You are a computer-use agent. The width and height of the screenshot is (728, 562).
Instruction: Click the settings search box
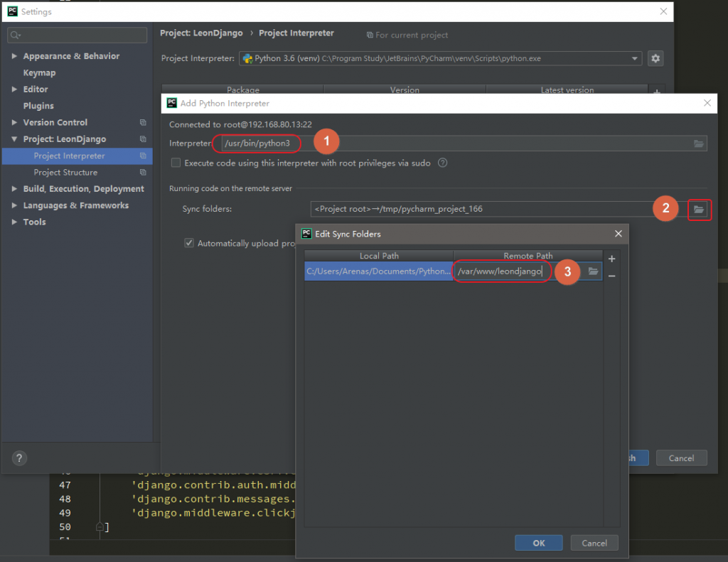coord(77,34)
